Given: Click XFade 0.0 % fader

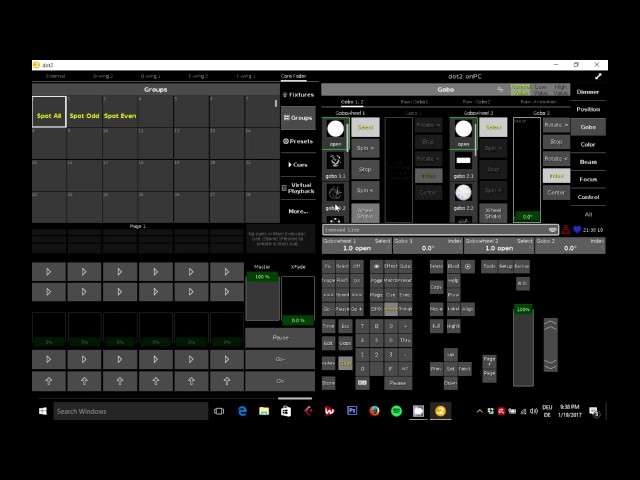Looking at the screenshot, I should point(298,300).
